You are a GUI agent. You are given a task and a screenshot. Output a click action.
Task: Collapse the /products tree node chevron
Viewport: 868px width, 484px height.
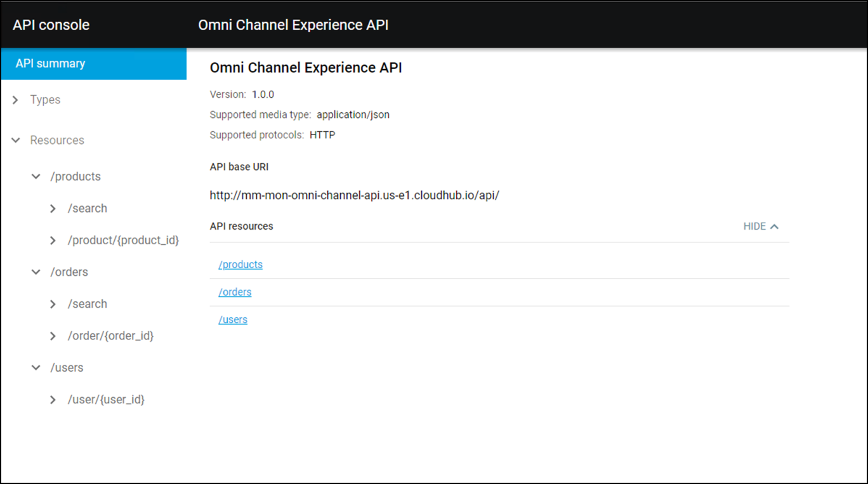(36, 176)
